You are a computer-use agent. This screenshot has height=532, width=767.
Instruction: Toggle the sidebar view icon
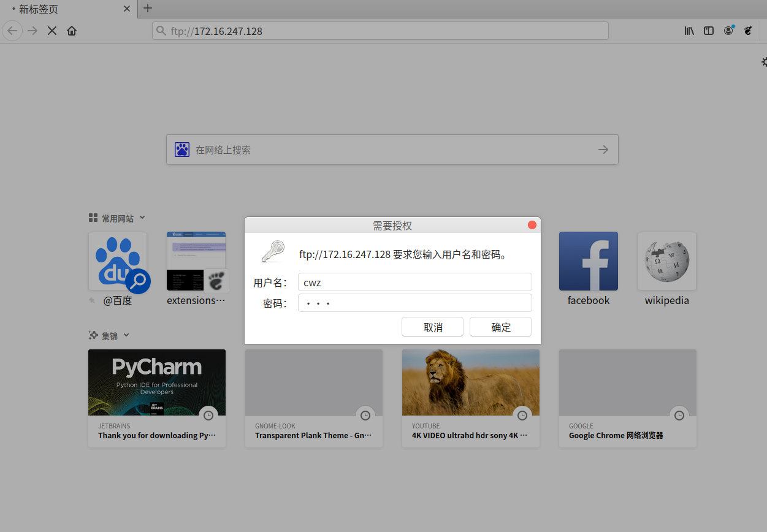[709, 31]
